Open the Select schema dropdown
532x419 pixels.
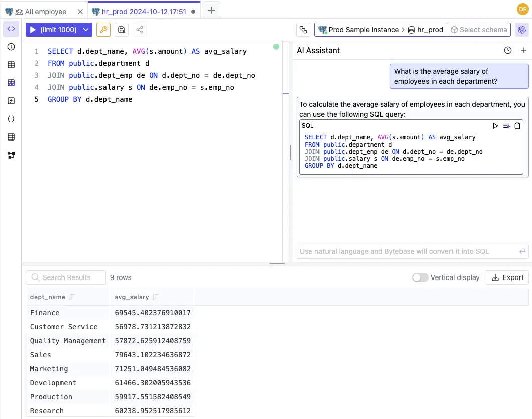tap(479, 29)
